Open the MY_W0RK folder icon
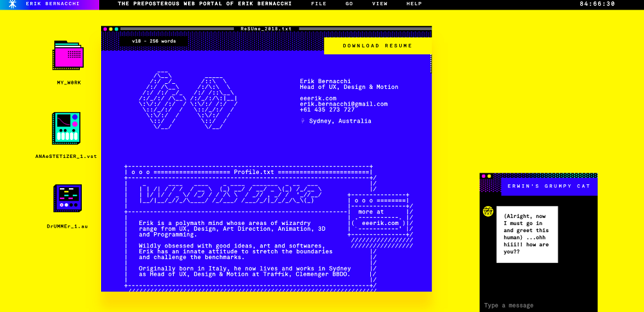 tap(68, 56)
